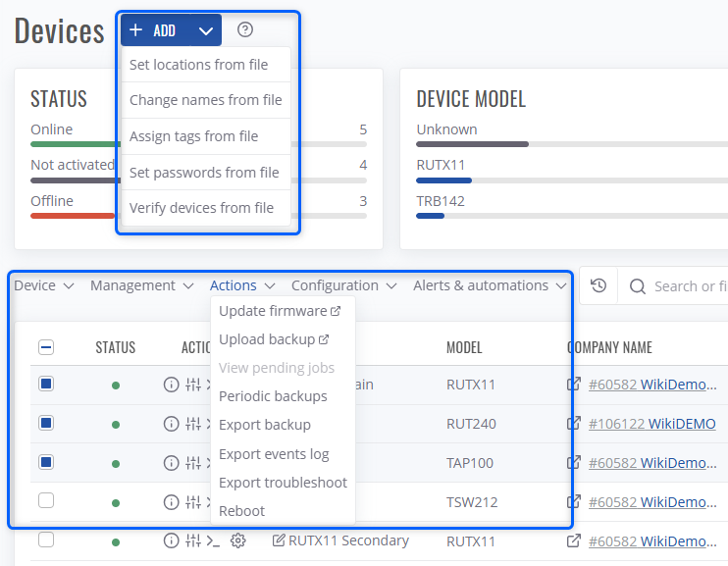Uncheck the checkbox in first RUTX11 row
Viewport: 728px width, 566px height.
click(46, 384)
